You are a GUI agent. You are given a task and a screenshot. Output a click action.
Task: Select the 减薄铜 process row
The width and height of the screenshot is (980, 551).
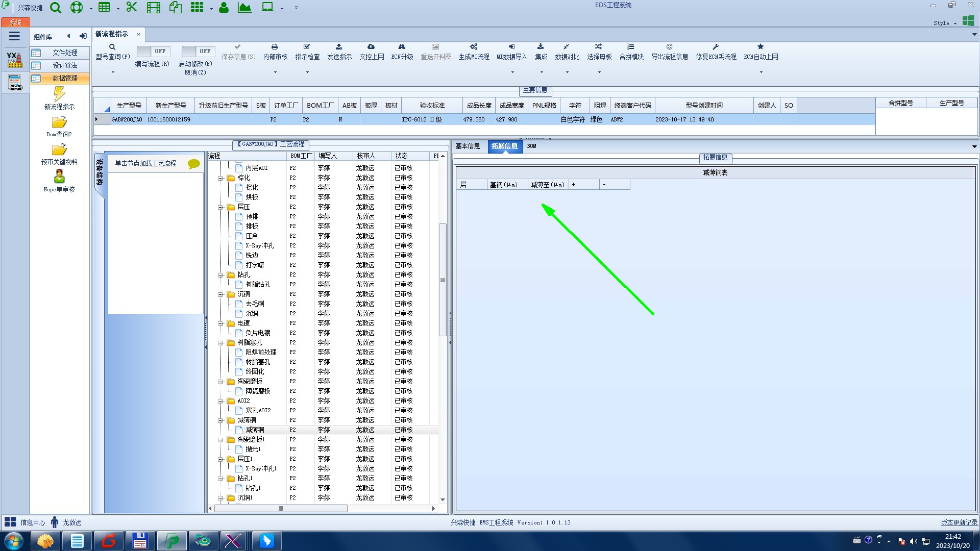[x=255, y=430]
